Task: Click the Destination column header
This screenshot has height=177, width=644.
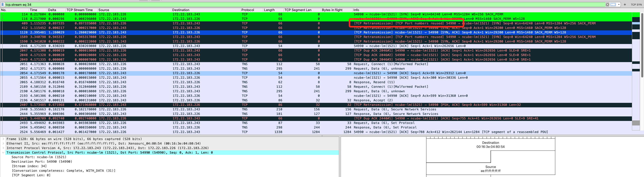Action: [x=206, y=10]
